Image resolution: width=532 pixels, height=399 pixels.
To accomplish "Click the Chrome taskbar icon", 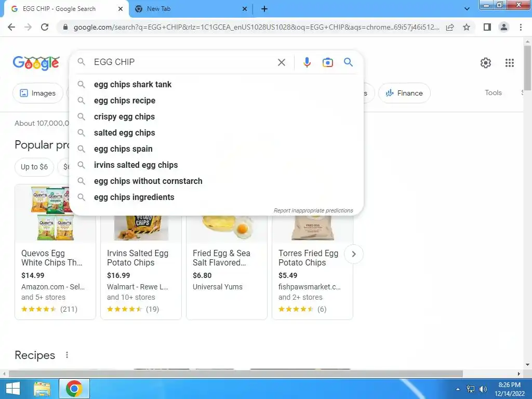I will [x=74, y=389].
